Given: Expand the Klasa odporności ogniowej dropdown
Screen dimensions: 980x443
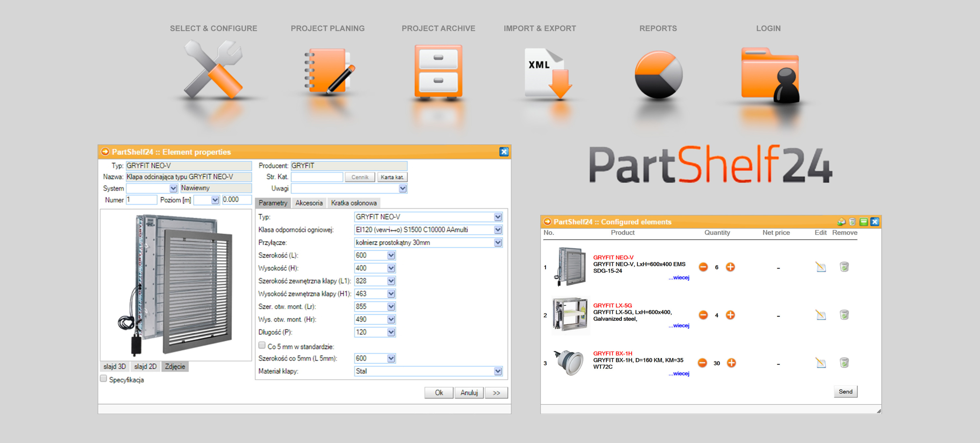Looking at the screenshot, I should (498, 230).
